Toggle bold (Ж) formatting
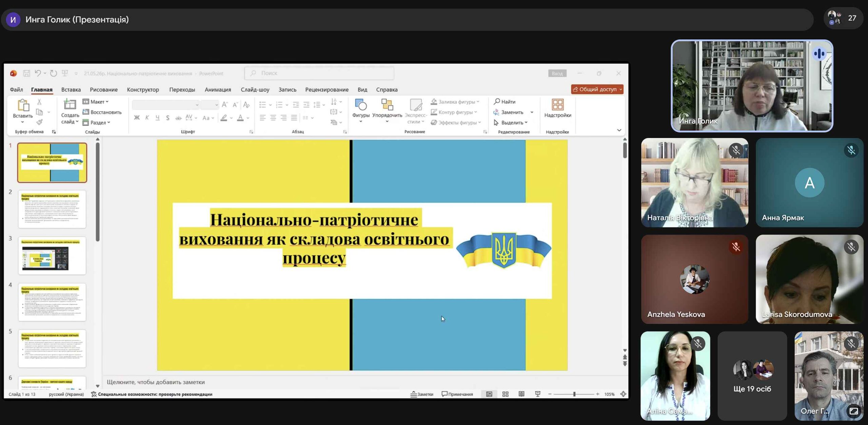 click(x=137, y=118)
